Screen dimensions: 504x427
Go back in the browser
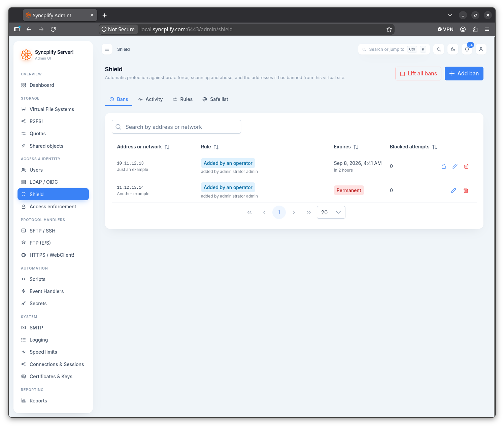(x=29, y=29)
